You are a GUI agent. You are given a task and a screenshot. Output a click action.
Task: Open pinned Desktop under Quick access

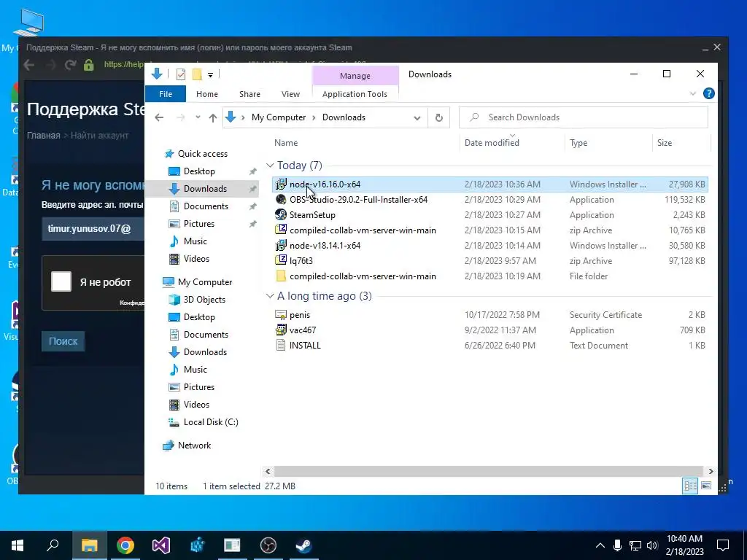pyautogui.click(x=199, y=171)
